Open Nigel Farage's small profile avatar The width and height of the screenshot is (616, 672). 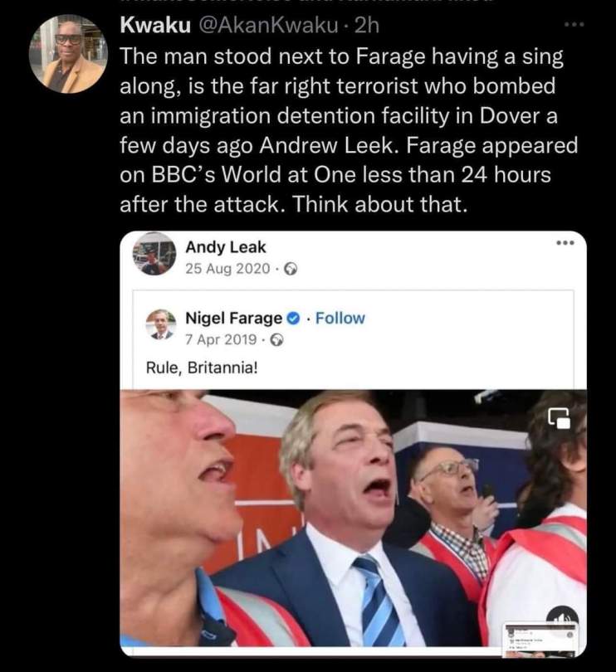(x=161, y=325)
